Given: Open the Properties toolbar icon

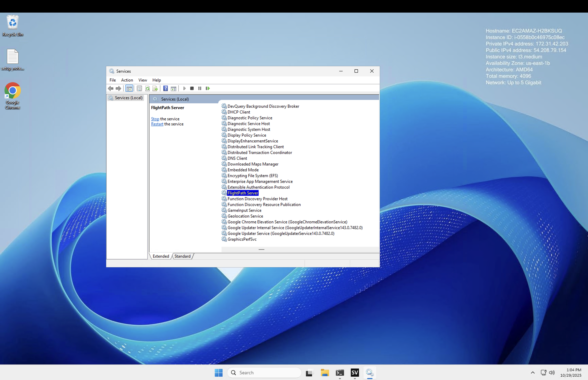Looking at the screenshot, I should click(x=139, y=88).
